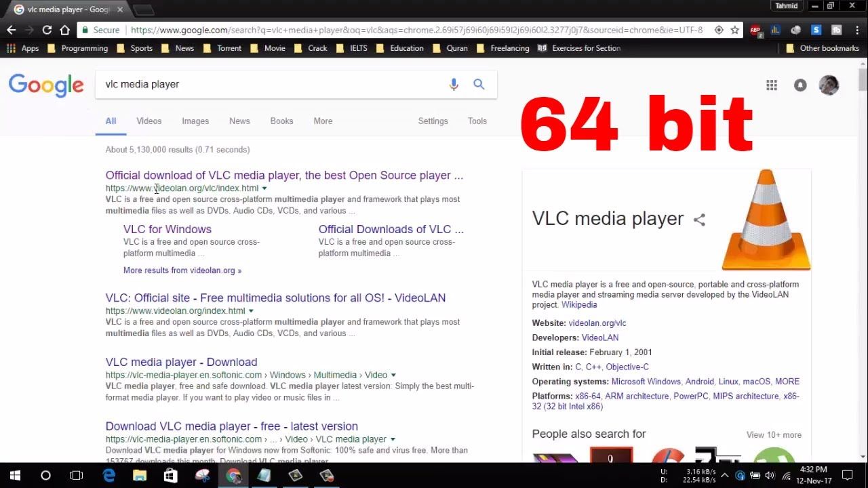Viewport: 868px width, 488px height.
Task: Open Other bookmarks folder
Action: 823,48
